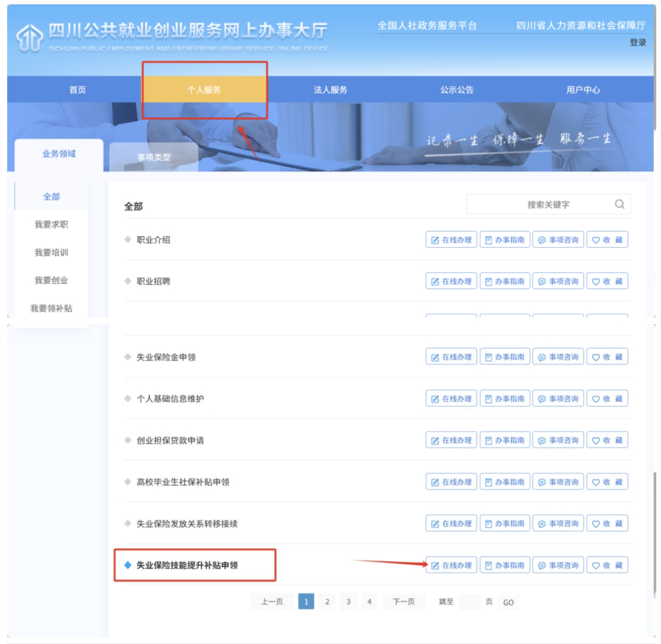Choose 我要培训 category in sidebar
This screenshot has width=661, height=644.
(51, 253)
